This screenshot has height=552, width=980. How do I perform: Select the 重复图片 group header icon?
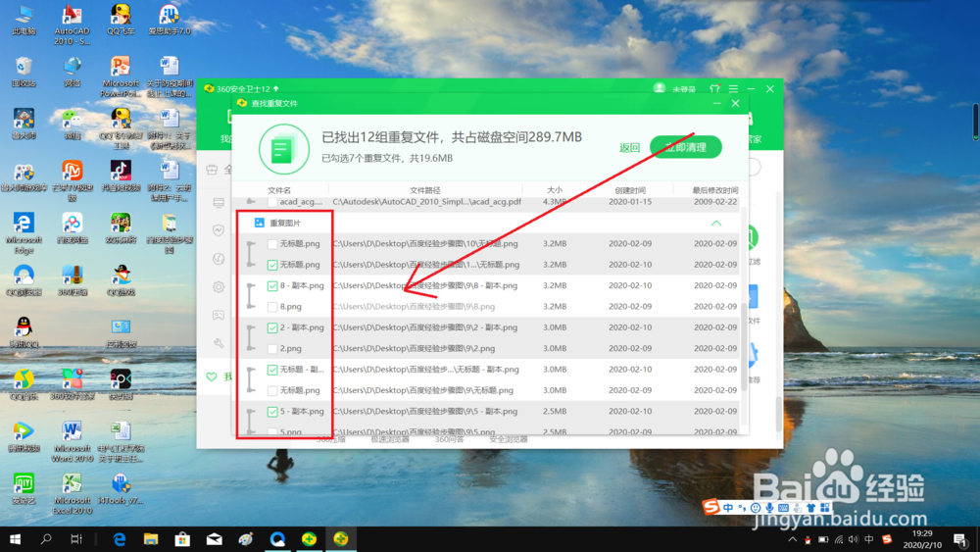pos(260,223)
